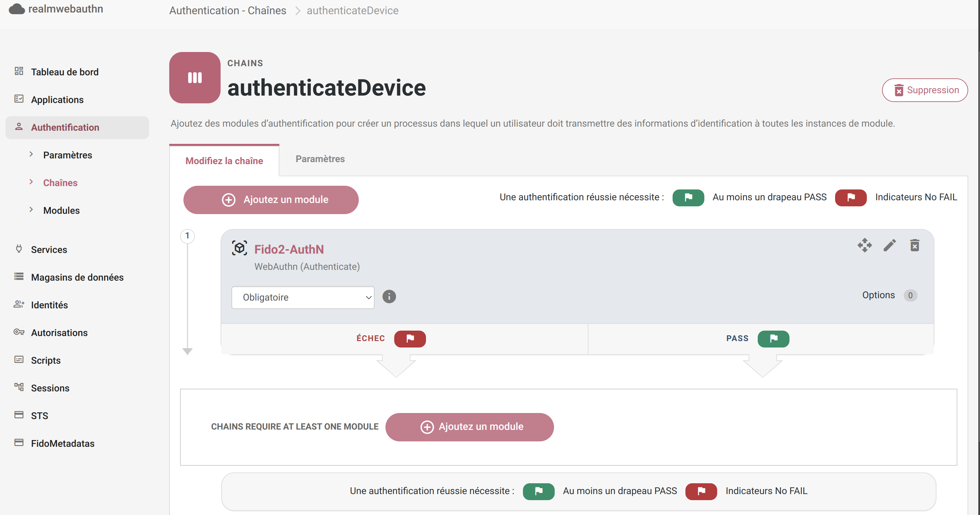The image size is (980, 515).
Task: Click the move handle on Fido2-AuthN
Action: 865,245
